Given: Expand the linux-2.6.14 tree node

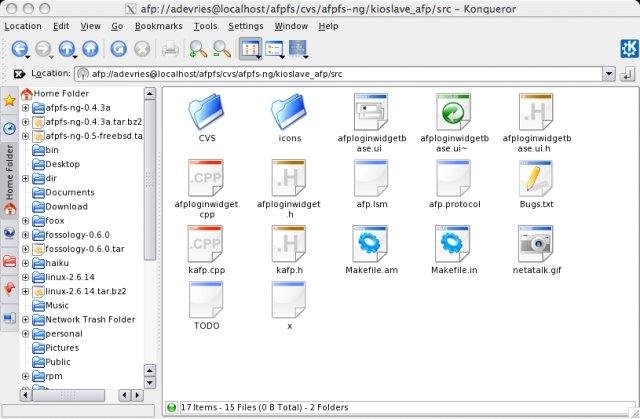Looking at the screenshot, I should 25,277.
